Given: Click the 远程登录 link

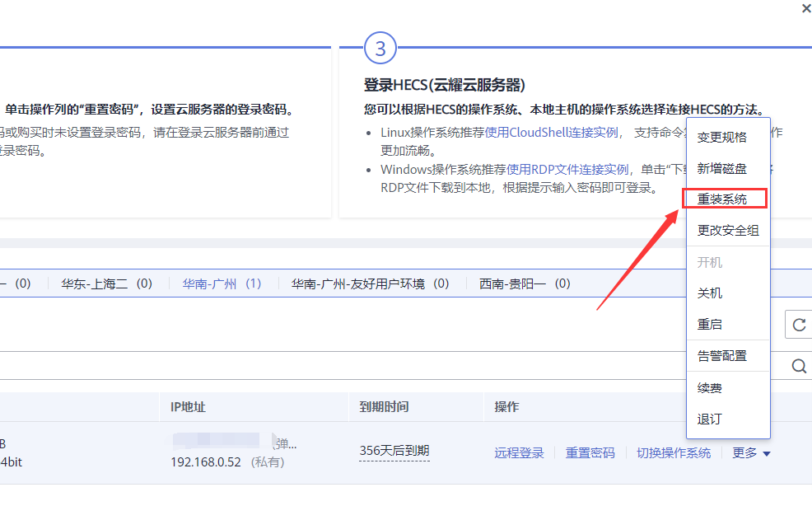Looking at the screenshot, I should coord(519,453).
